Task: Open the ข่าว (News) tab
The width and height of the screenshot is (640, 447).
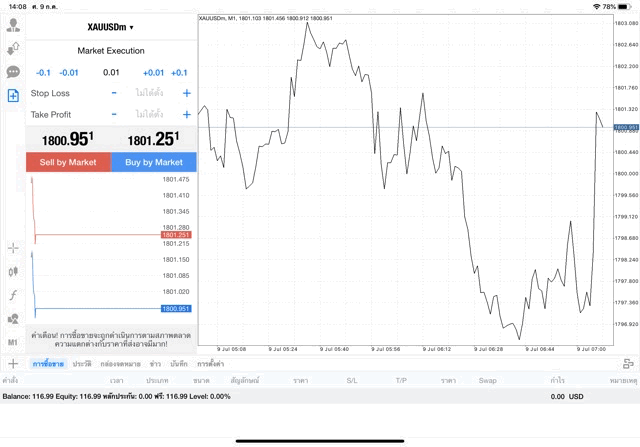Action: click(155, 364)
